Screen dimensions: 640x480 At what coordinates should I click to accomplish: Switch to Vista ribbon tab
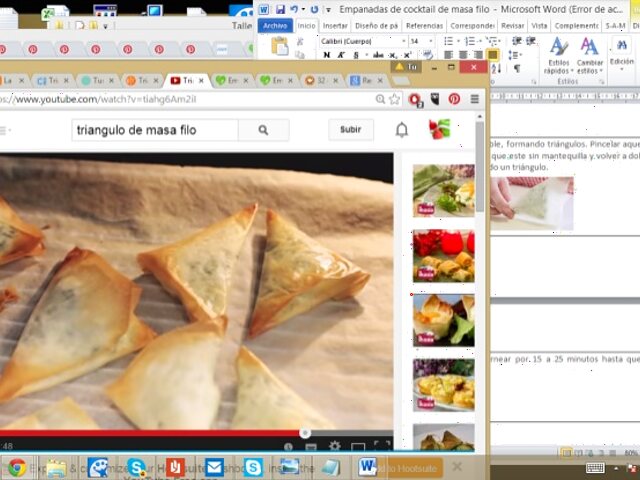539,26
